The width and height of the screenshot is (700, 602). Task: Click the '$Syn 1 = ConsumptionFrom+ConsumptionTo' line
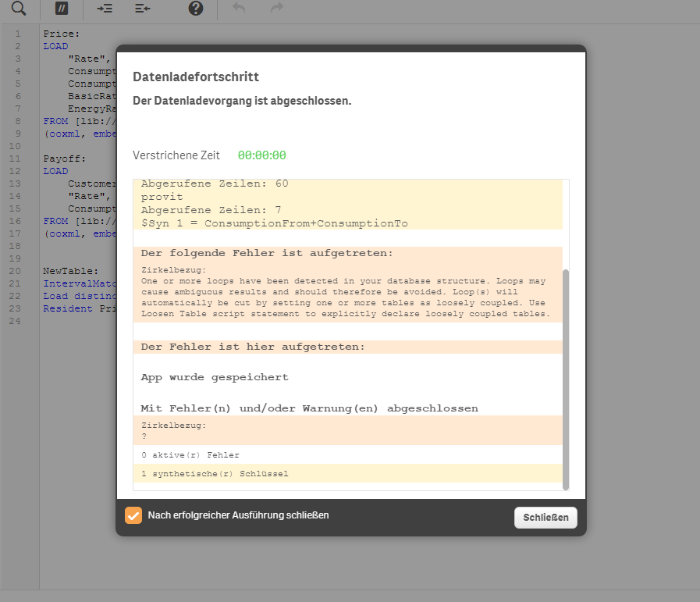275,223
